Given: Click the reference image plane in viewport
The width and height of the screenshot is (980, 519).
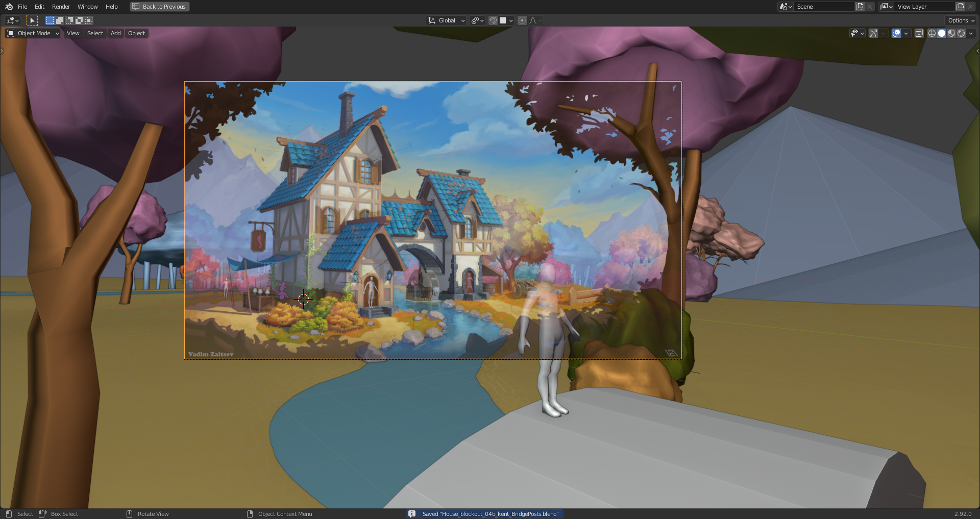Looking at the screenshot, I should click(x=432, y=220).
